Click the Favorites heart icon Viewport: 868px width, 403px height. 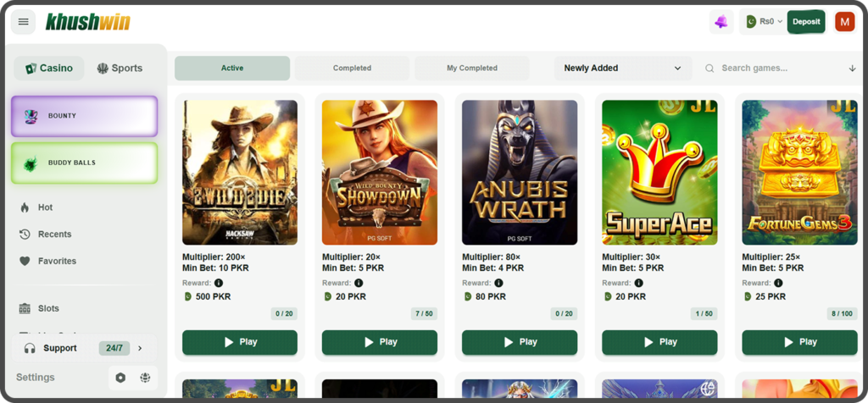pos(25,261)
